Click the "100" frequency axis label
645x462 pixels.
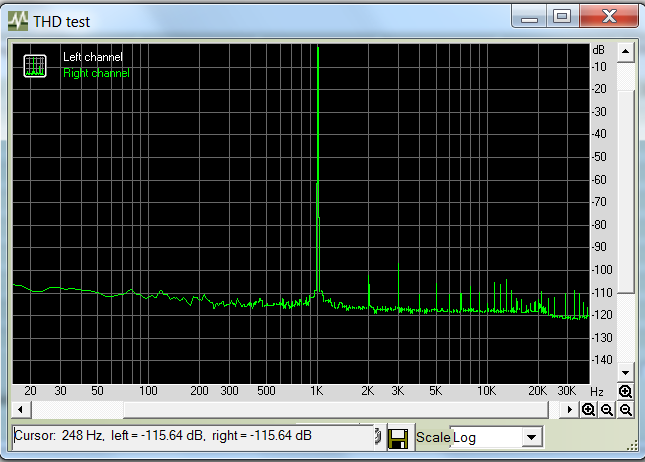pos(148,391)
